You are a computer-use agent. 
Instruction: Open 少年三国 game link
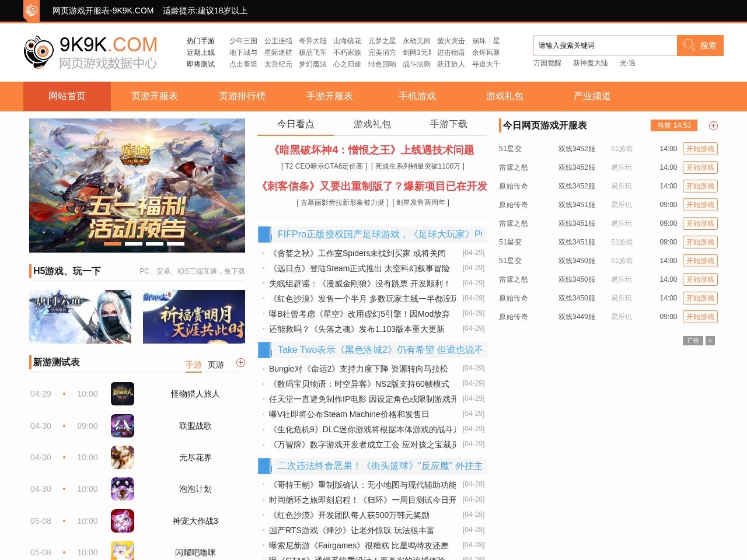(243, 41)
